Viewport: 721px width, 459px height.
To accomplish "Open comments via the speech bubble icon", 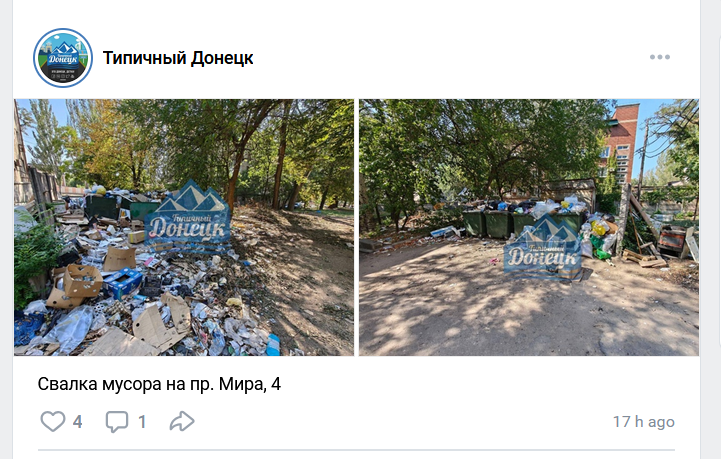I will [117, 422].
